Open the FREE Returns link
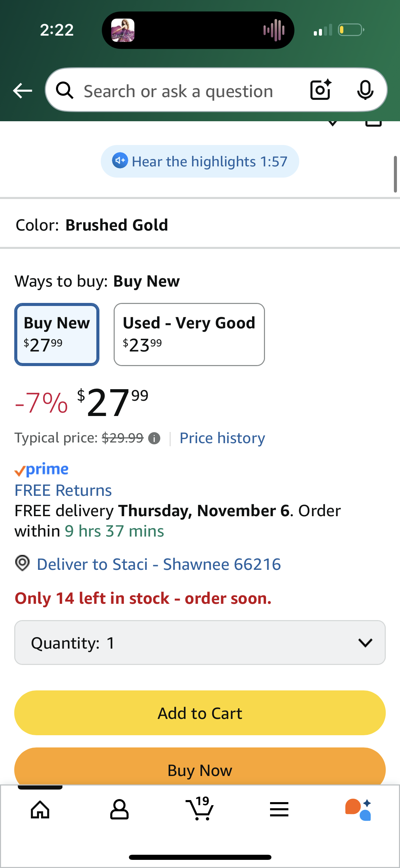Screen dimensions: 400x868 [63, 490]
